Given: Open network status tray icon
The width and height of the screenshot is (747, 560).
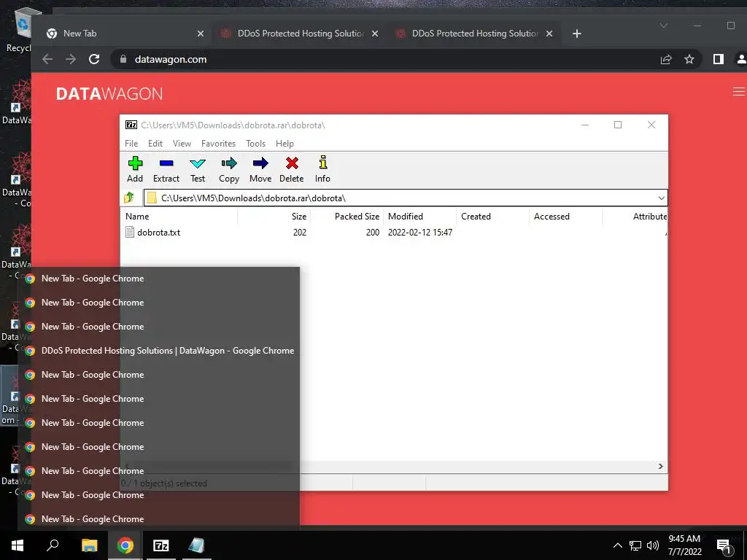Looking at the screenshot, I should [635, 545].
